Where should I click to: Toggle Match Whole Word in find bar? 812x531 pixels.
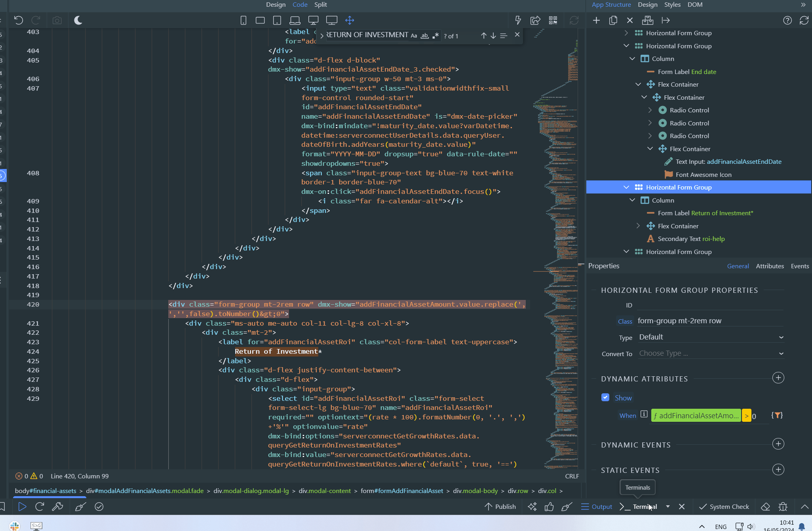click(x=424, y=36)
